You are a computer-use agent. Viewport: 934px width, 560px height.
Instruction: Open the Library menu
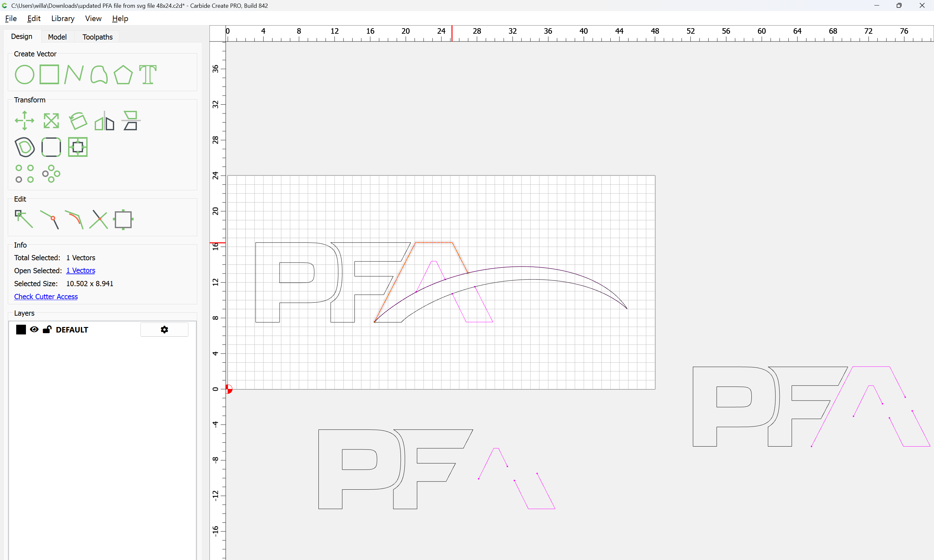tap(63, 18)
